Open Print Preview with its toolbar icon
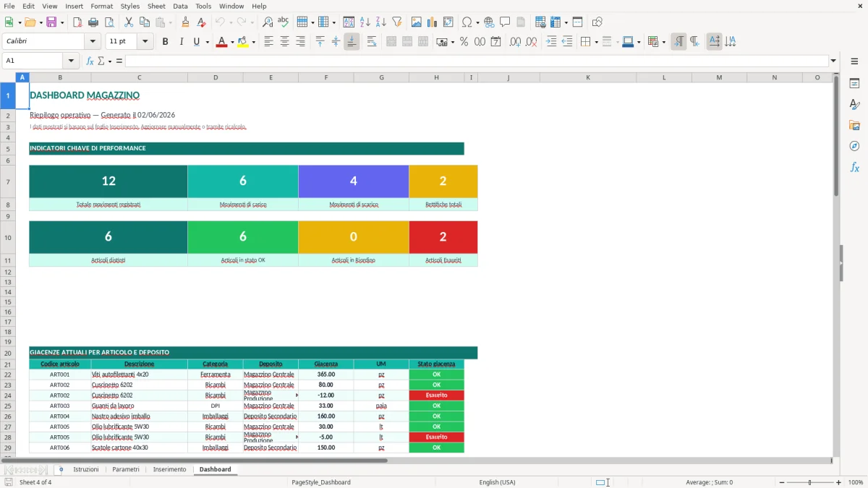The width and height of the screenshot is (868, 488). point(109,22)
